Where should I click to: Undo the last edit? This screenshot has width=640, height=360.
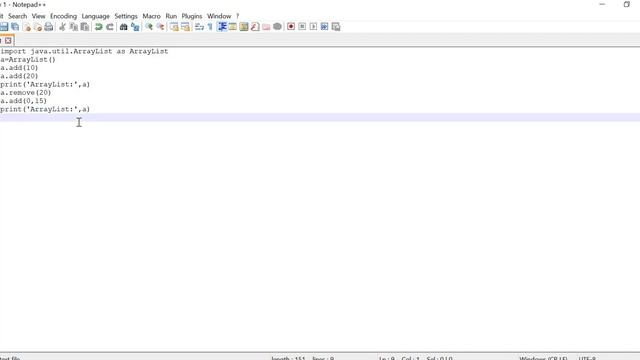[98, 27]
